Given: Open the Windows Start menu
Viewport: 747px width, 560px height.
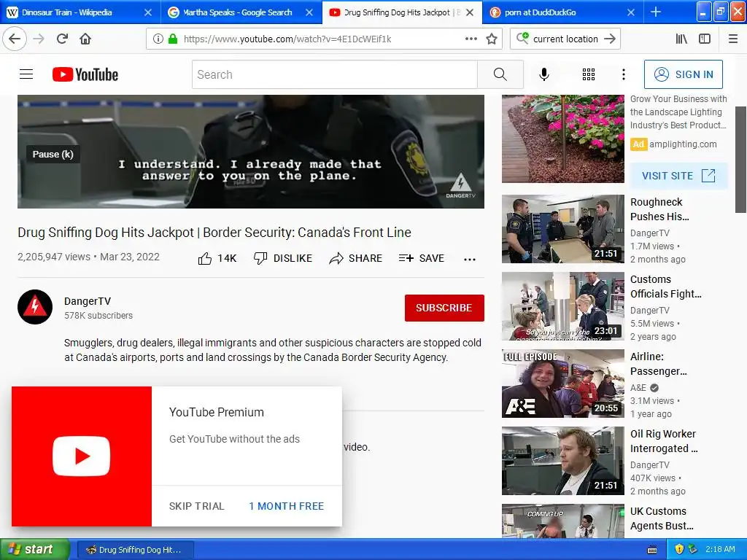Looking at the screenshot, I should coord(35,550).
